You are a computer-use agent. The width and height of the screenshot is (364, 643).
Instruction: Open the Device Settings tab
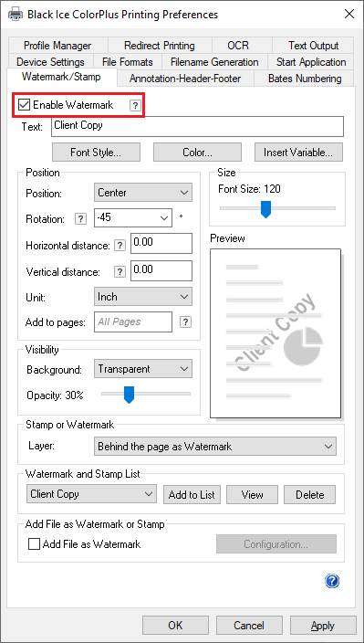coord(50,62)
